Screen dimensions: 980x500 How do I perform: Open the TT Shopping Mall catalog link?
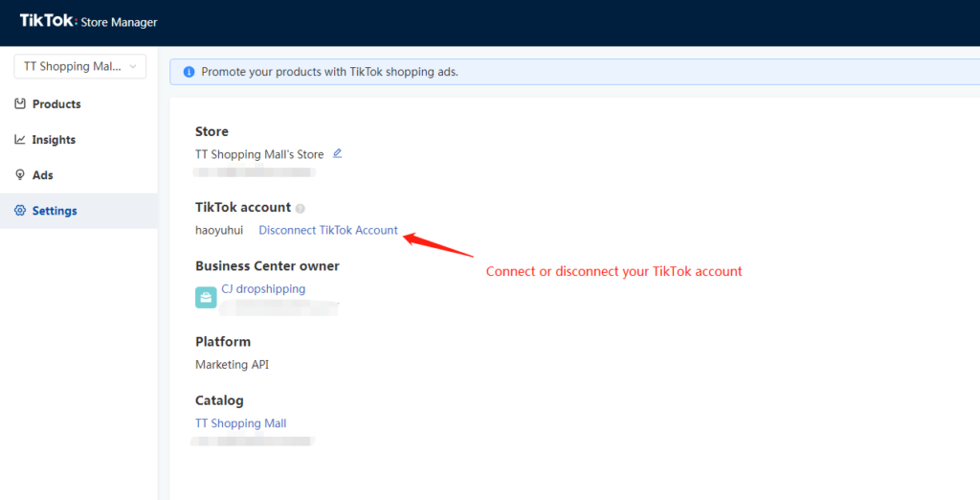click(240, 423)
